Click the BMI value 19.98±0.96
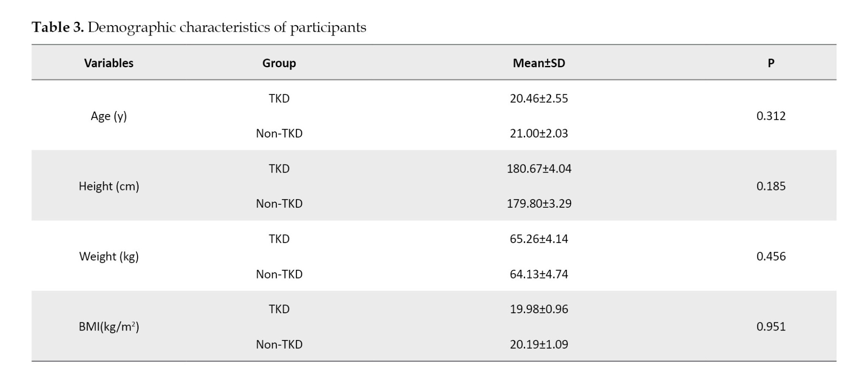 coord(539,309)
